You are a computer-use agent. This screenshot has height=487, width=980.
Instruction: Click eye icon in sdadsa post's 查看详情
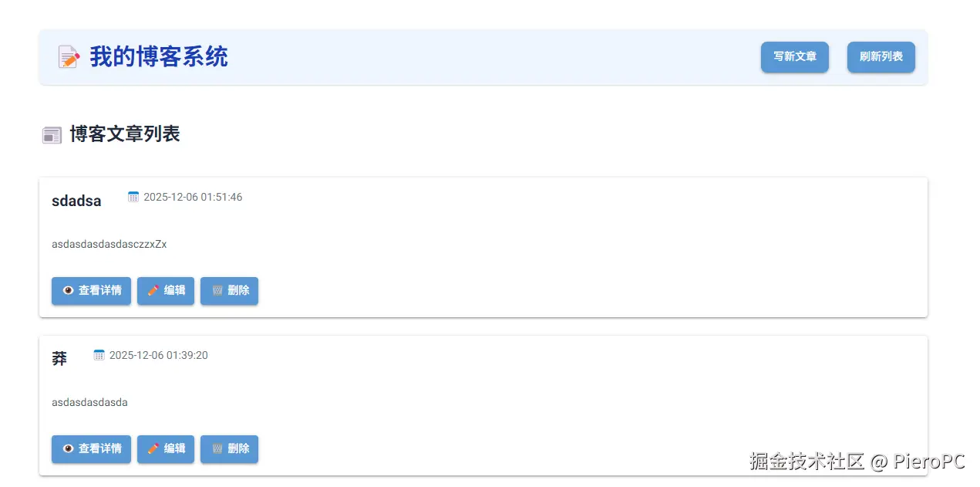[x=68, y=291]
